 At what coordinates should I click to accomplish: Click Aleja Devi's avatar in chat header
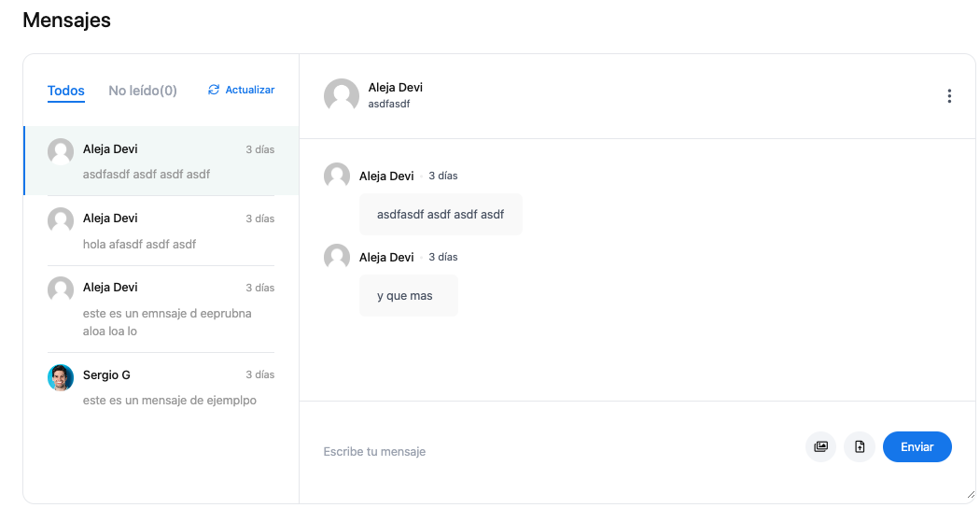(x=342, y=96)
